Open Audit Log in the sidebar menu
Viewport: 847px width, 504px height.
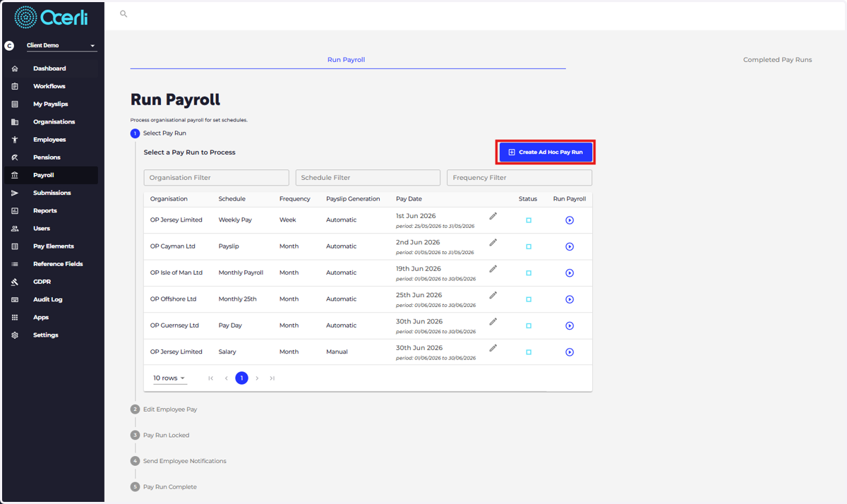51,299
